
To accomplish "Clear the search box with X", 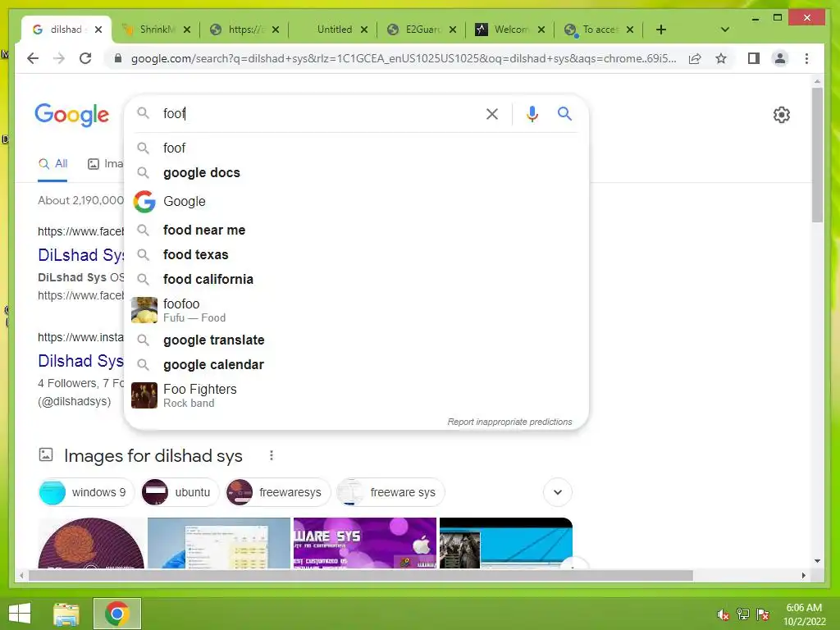I will coord(492,113).
